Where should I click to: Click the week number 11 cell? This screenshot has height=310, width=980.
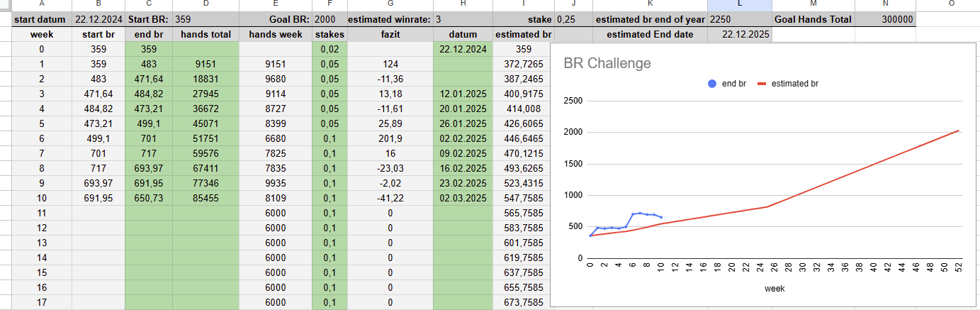coord(41,213)
